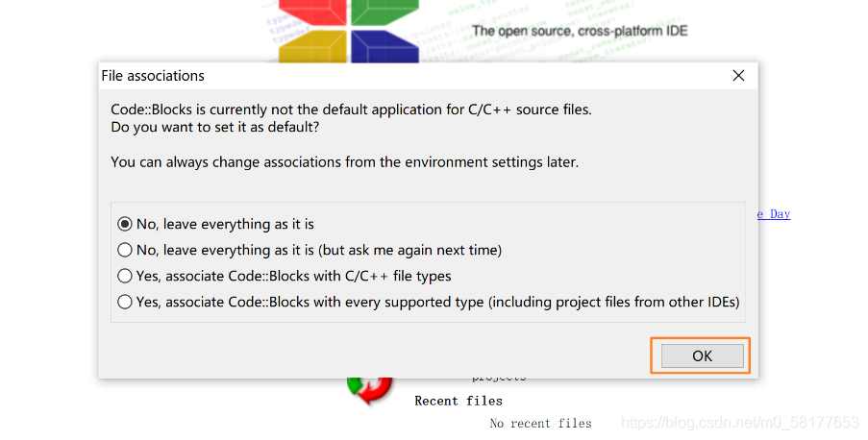Choose the 'ask me again next time' option
Viewport: 868px width, 440px height.
click(x=125, y=250)
